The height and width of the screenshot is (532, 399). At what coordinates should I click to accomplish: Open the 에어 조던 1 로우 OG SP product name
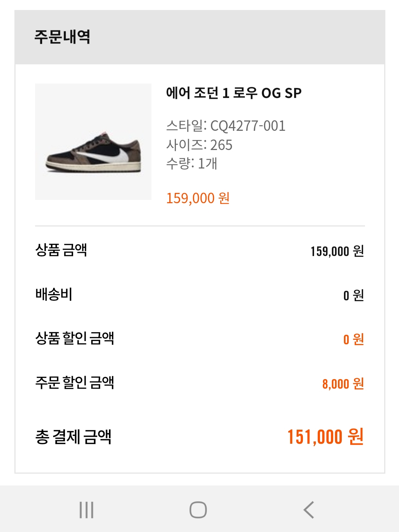pyautogui.click(x=233, y=93)
